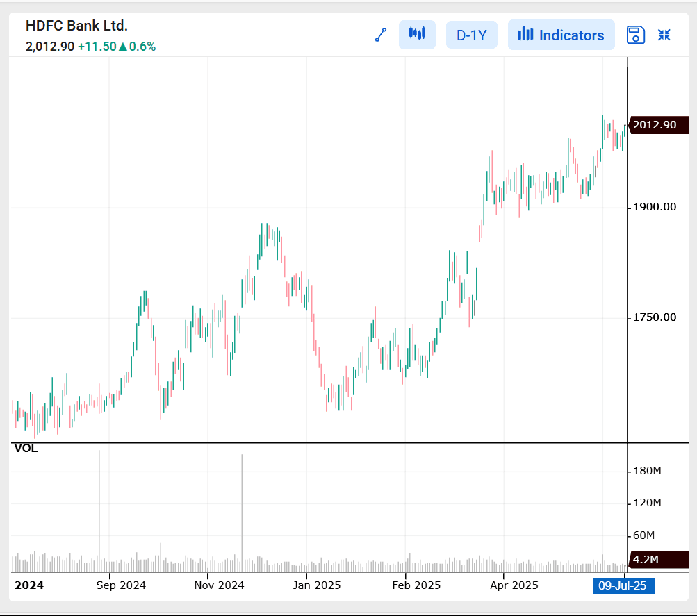
Task: Click the 1900.00 price axis label
Action: pos(655,207)
